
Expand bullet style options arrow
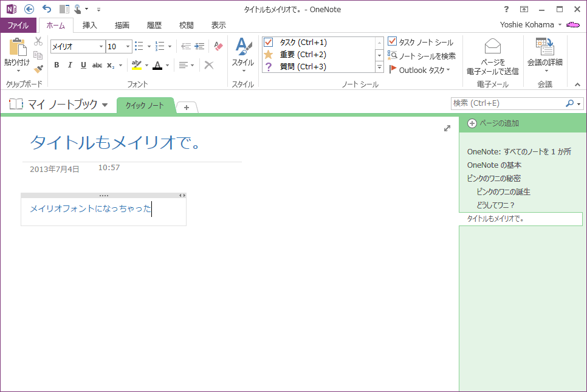coord(149,46)
